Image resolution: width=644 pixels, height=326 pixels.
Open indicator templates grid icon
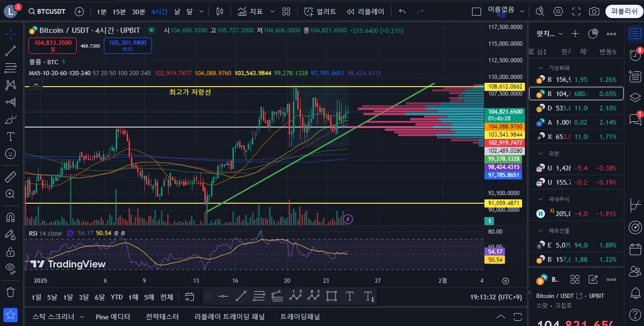coord(286,11)
